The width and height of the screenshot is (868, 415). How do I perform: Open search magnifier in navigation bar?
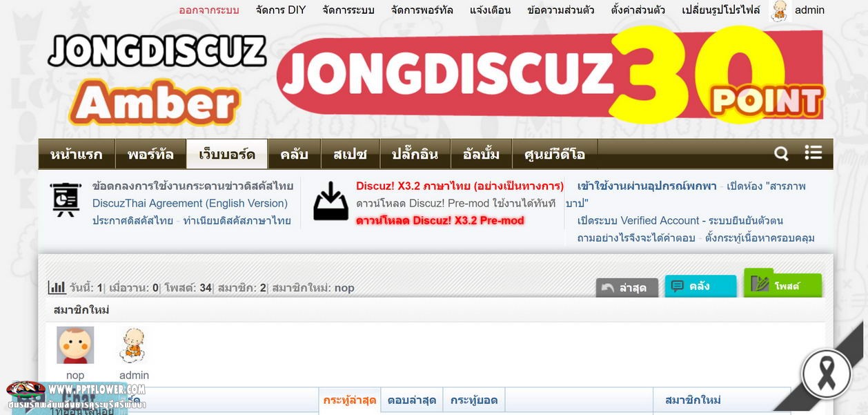pyautogui.click(x=781, y=153)
